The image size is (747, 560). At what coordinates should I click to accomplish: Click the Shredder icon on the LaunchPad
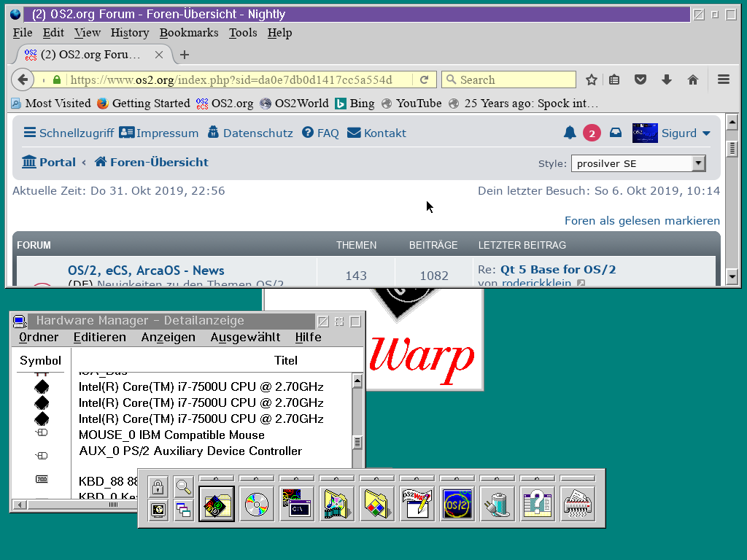pos(577,505)
